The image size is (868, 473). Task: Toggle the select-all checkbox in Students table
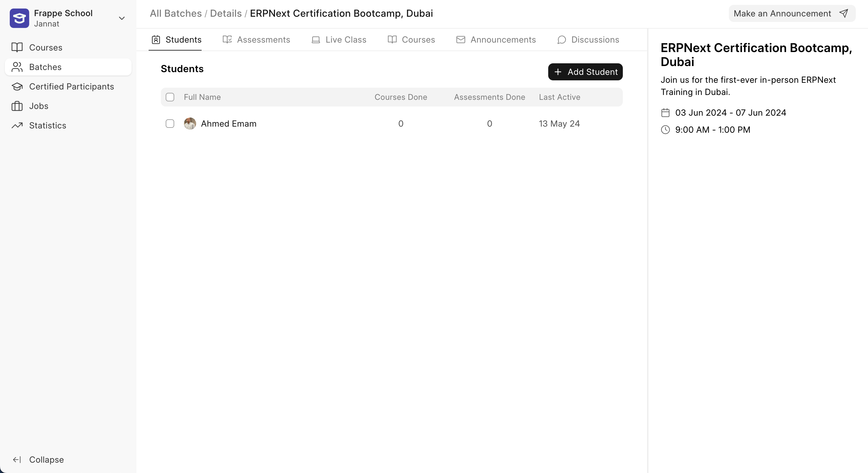[170, 97]
